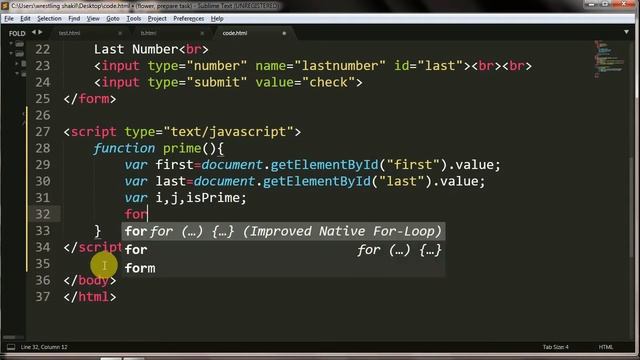Open the Goto menu
The image size is (640, 360).
point(113,19)
